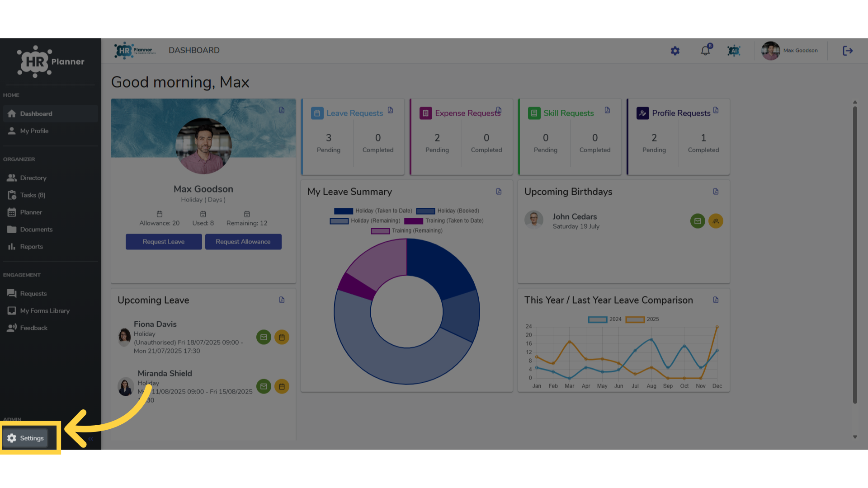The image size is (868, 488).
Task: Toggle the 2025 series legend
Action: (x=642, y=319)
